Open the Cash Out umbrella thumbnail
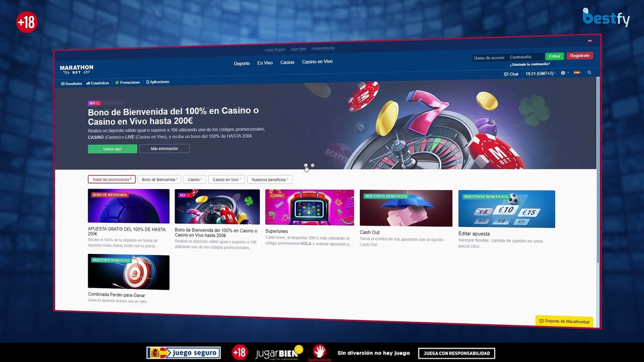 (x=406, y=208)
